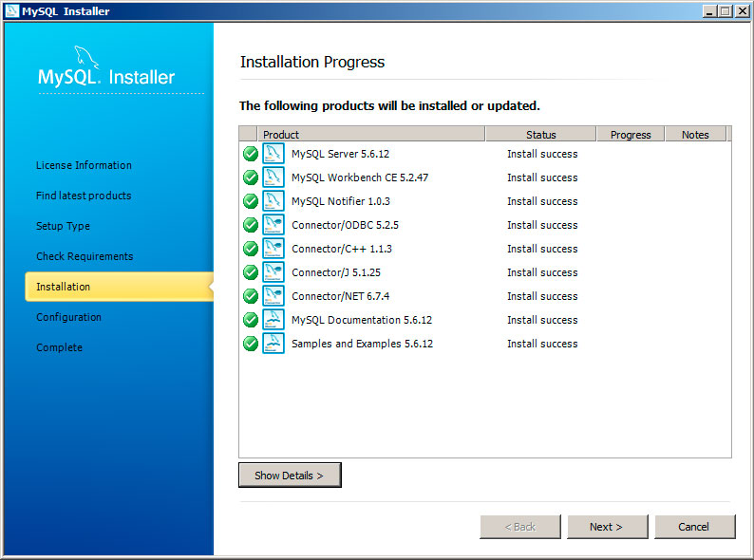Open License Information step in sidebar
The width and height of the screenshot is (754, 560).
point(84,165)
